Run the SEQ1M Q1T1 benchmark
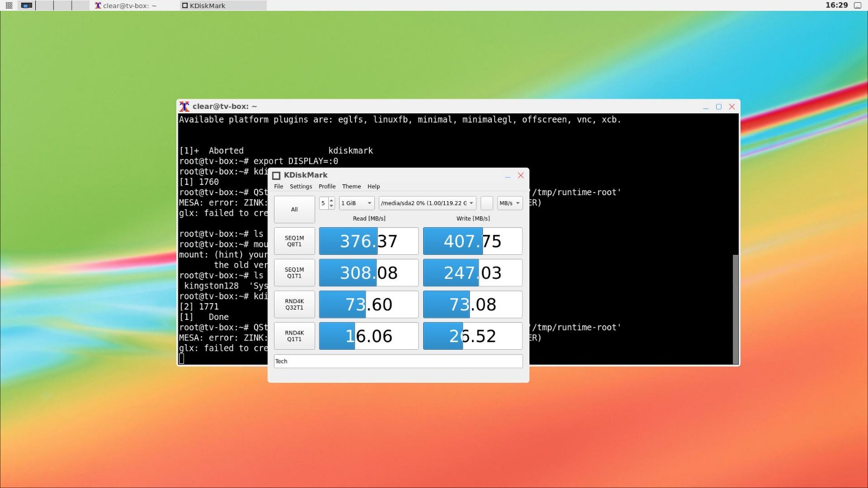 click(295, 273)
